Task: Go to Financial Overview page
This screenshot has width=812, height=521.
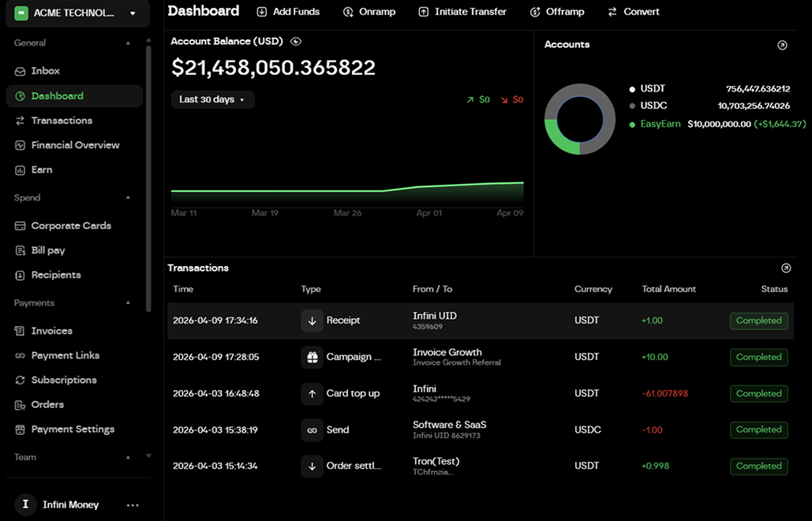Action: (x=75, y=145)
